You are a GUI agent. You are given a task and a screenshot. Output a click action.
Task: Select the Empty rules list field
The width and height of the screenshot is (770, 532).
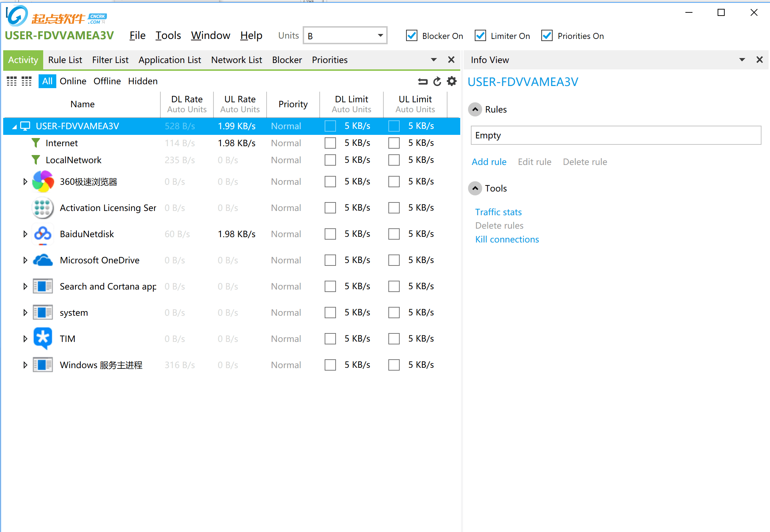pyautogui.click(x=615, y=135)
